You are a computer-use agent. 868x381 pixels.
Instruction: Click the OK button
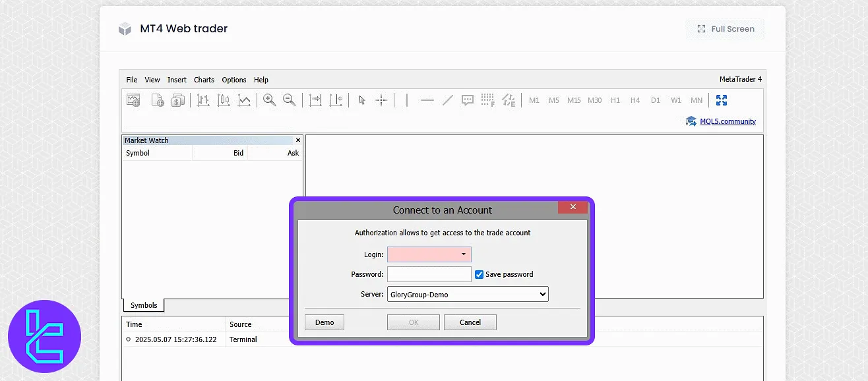point(414,322)
